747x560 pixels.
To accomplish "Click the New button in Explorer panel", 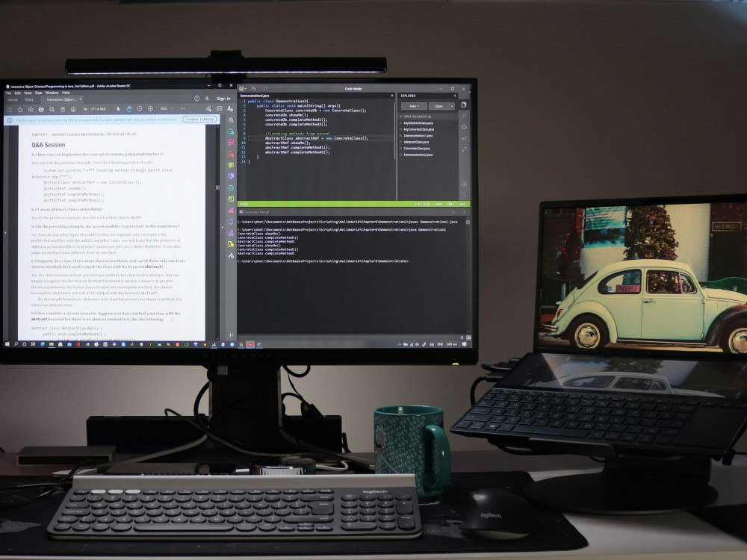I will (414, 106).
